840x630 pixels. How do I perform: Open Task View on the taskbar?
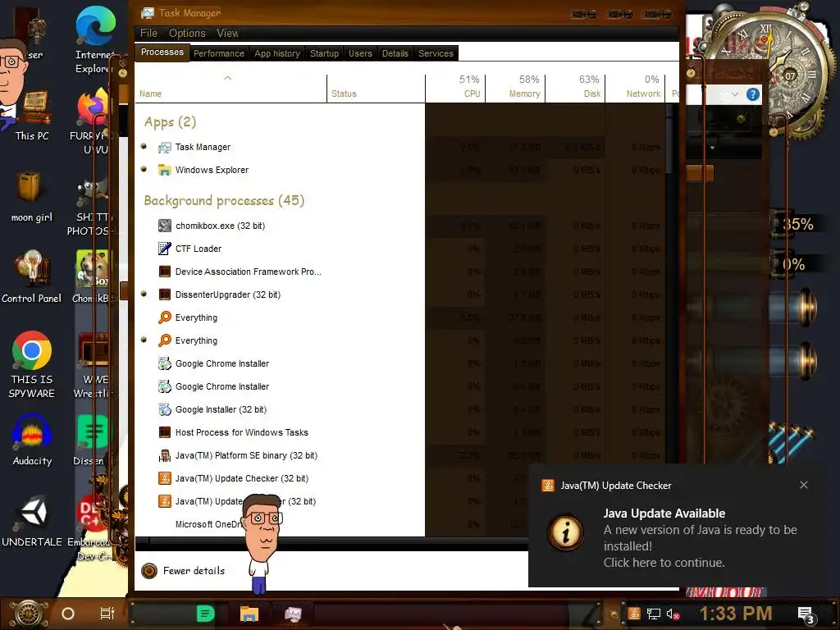click(107, 614)
